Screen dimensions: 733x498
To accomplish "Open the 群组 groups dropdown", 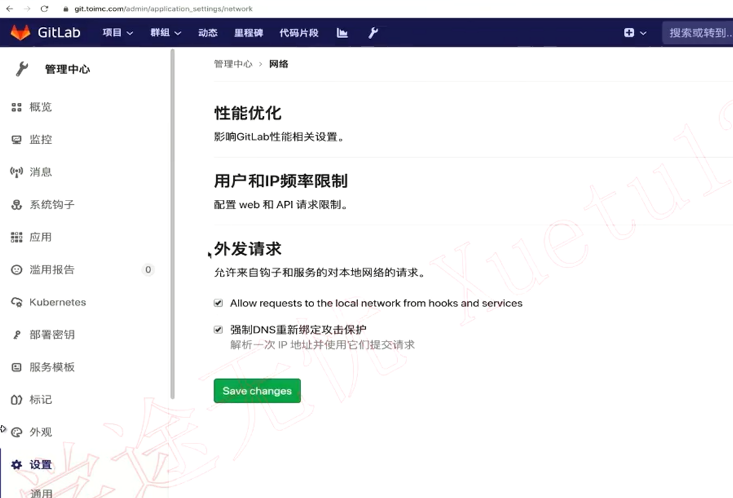I will pyautogui.click(x=165, y=33).
